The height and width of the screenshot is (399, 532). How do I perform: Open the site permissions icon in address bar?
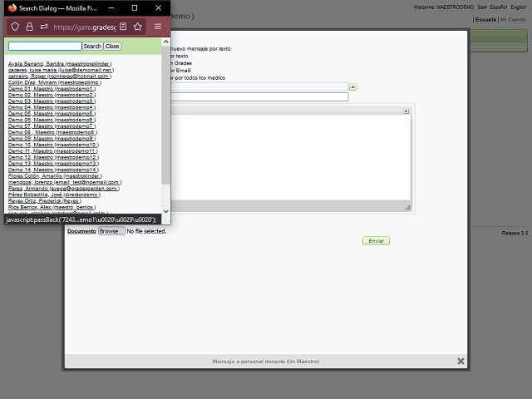click(44, 27)
